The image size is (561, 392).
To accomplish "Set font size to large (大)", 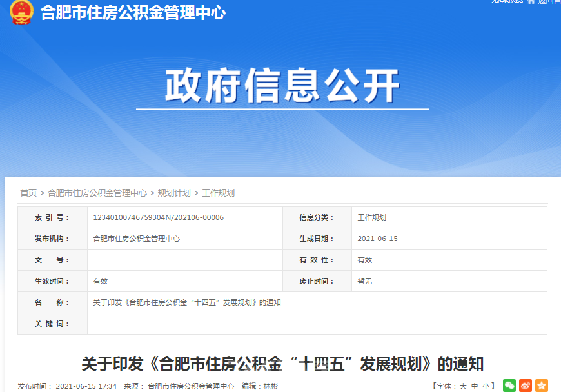I will 463,386.
